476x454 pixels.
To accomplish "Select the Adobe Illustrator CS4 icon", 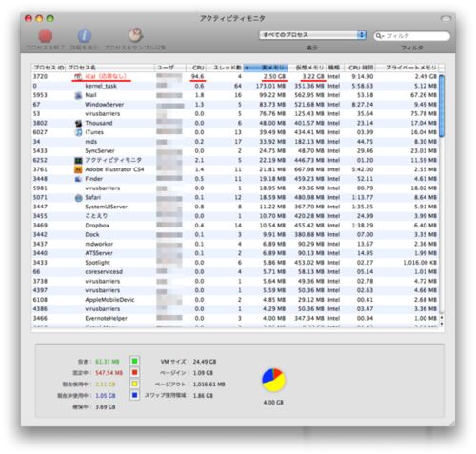I will click(x=78, y=169).
